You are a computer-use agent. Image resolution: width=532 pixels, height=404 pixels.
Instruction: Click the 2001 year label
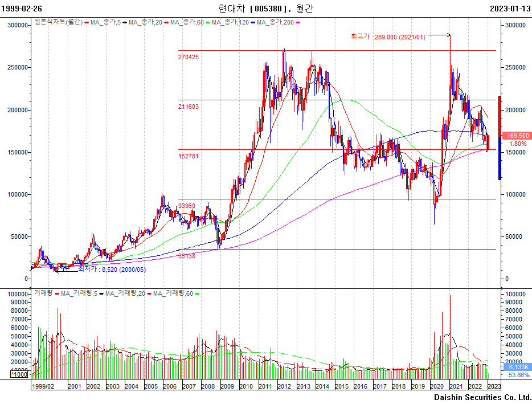coord(74,386)
